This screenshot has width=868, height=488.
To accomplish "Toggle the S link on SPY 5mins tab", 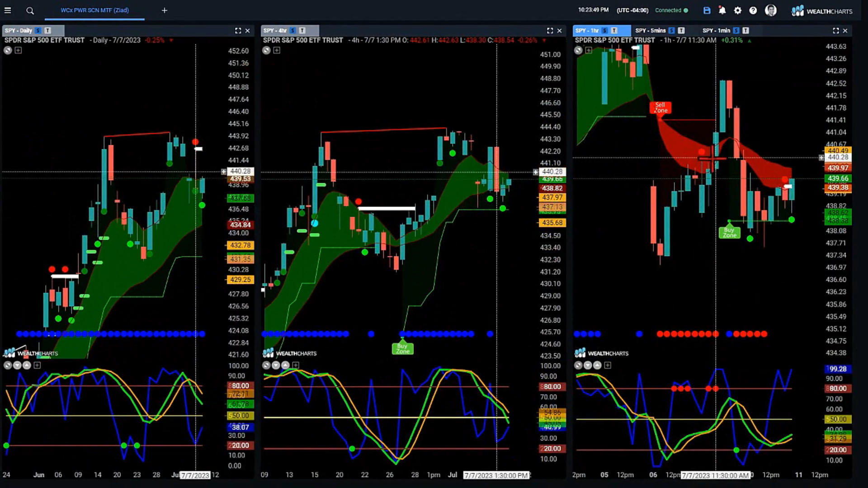I will 671,31.
